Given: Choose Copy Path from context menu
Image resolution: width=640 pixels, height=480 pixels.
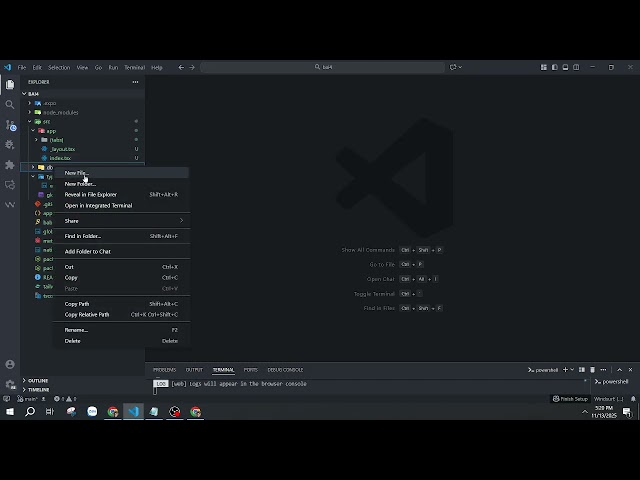Looking at the screenshot, I should pyautogui.click(x=121, y=304).
